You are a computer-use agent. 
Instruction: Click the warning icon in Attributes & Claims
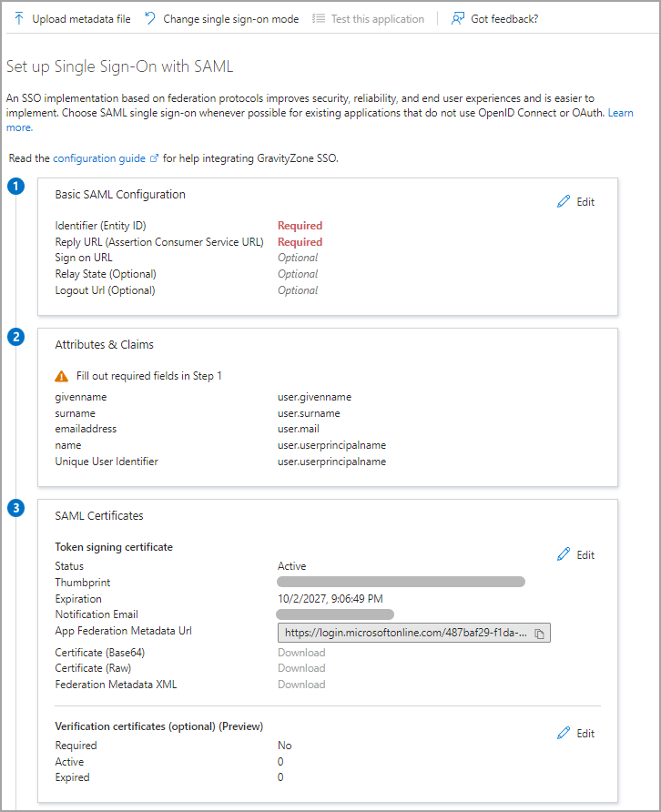coord(62,374)
